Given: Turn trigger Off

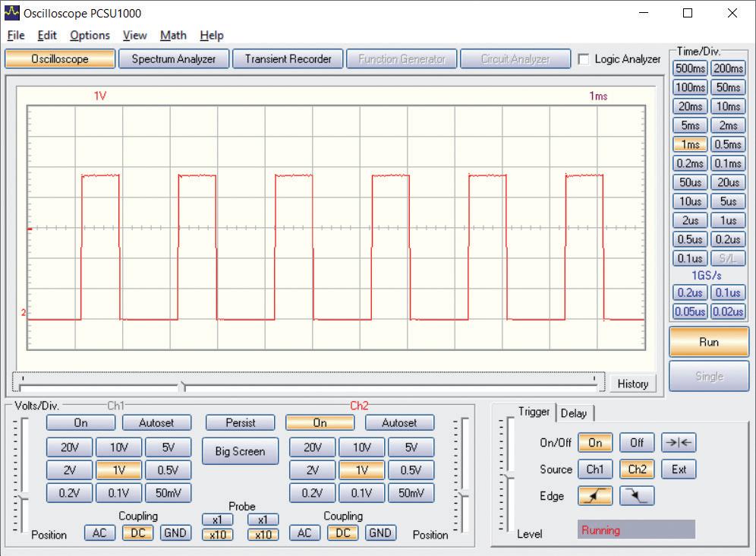Looking at the screenshot, I should 637,443.
